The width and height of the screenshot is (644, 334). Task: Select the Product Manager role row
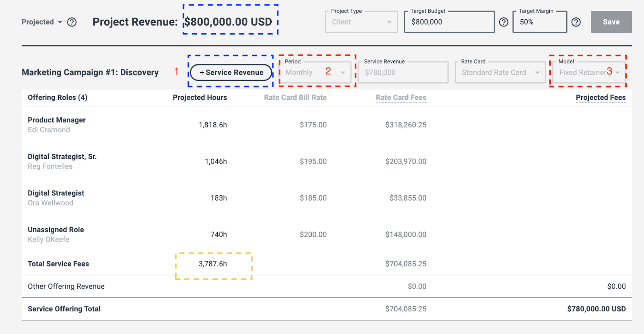point(57,120)
